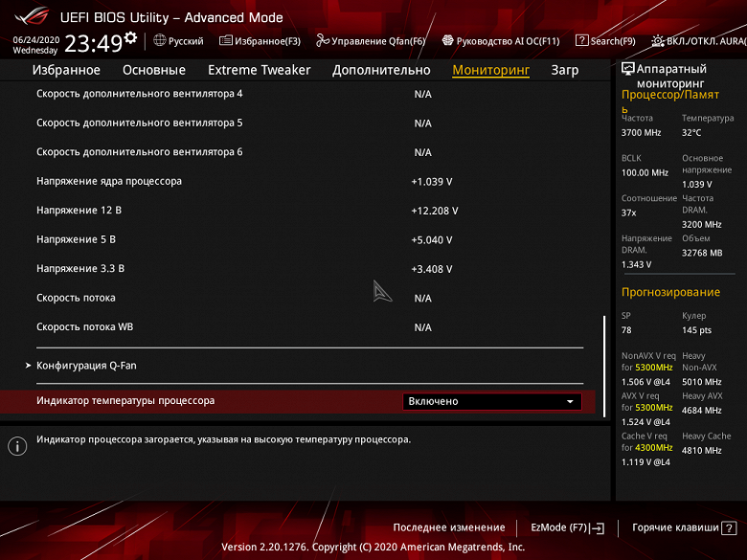Screen dimensions: 747x560
Task: Click the 32768 MB memory size value
Action: [x=702, y=253]
